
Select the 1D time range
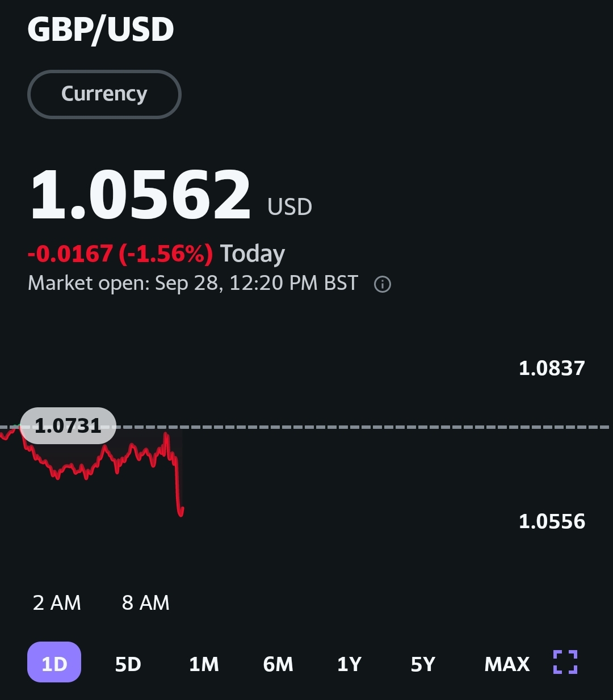pos(54,662)
